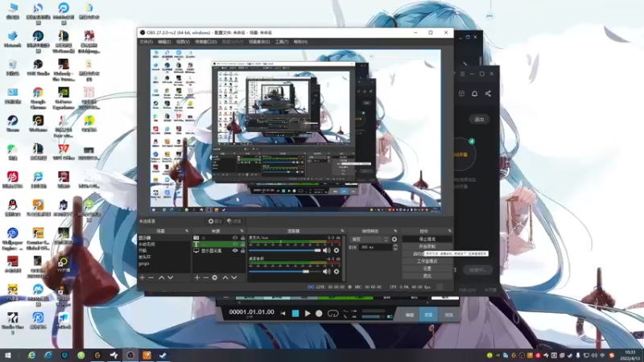The width and height of the screenshot is (644, 362).
Task: Remove the selected source with minus icon
Action: coord(205,278)
